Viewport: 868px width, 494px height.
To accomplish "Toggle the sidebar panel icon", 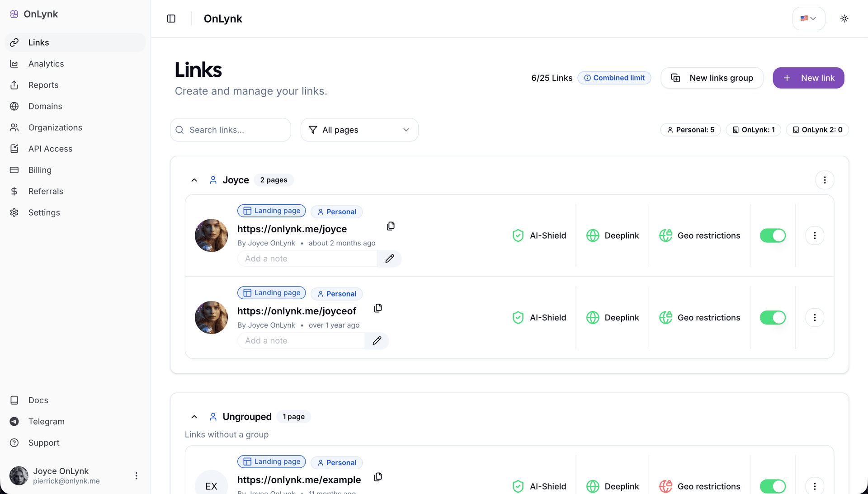I will [171, 19].
